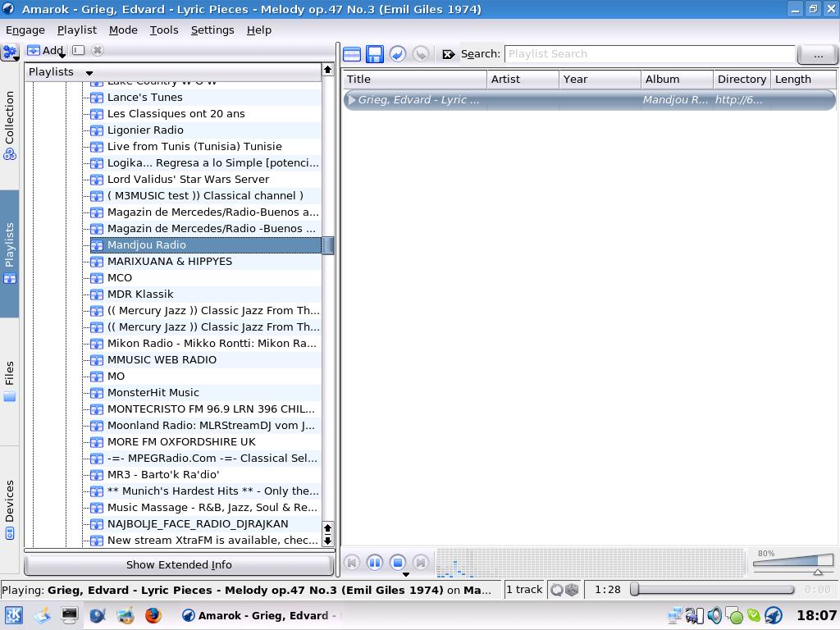
Task: Click the stream icon beside Ligonier Radio
Action: pyautogui.click(x=97, y=130)
